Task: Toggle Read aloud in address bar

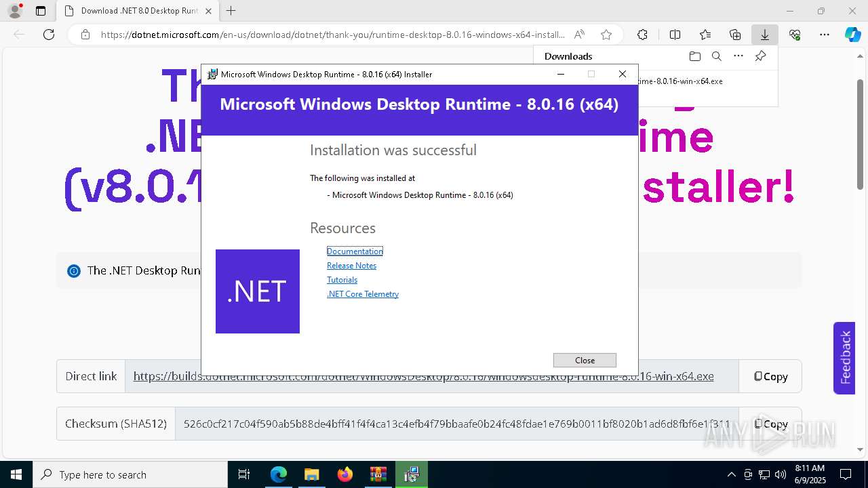Action: click(x=579, y=35)
